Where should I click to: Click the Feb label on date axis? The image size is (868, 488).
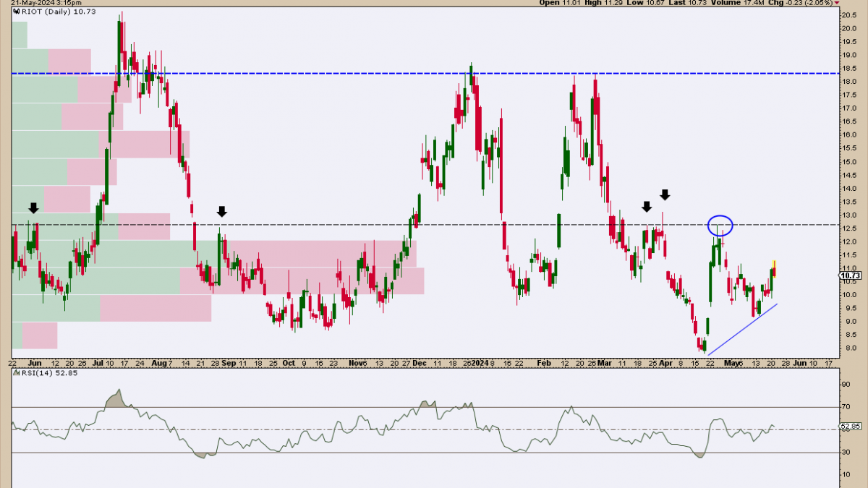(x=545, y=362)
